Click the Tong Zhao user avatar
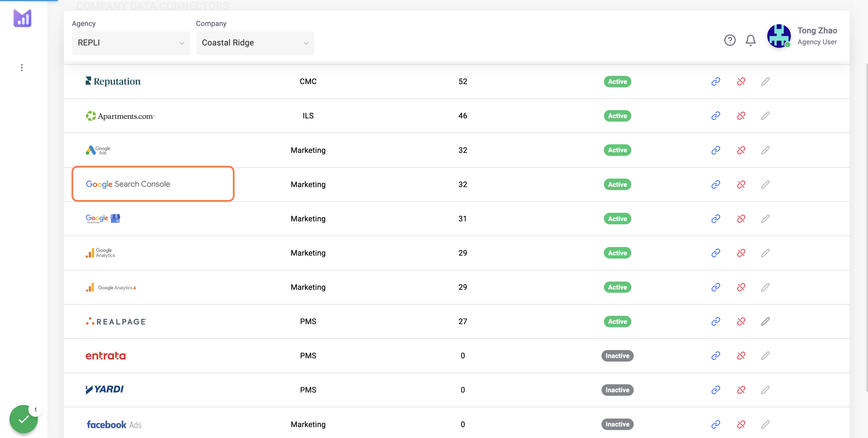The image size is (868, 438). [x=779, y=36]
